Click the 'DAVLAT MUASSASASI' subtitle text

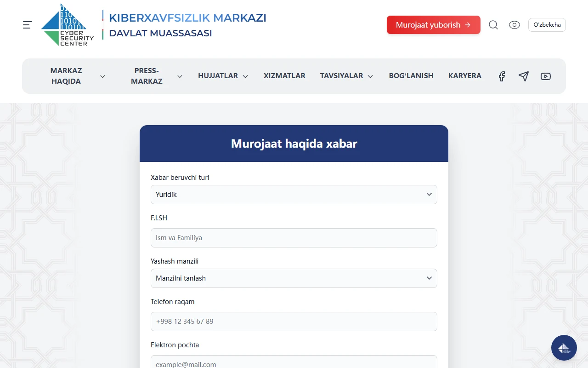click(160, 33)
